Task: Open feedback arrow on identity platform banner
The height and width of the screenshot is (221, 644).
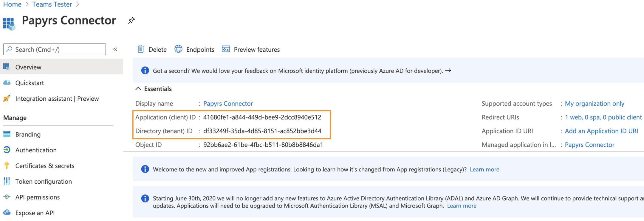Action: click(448, 70)
